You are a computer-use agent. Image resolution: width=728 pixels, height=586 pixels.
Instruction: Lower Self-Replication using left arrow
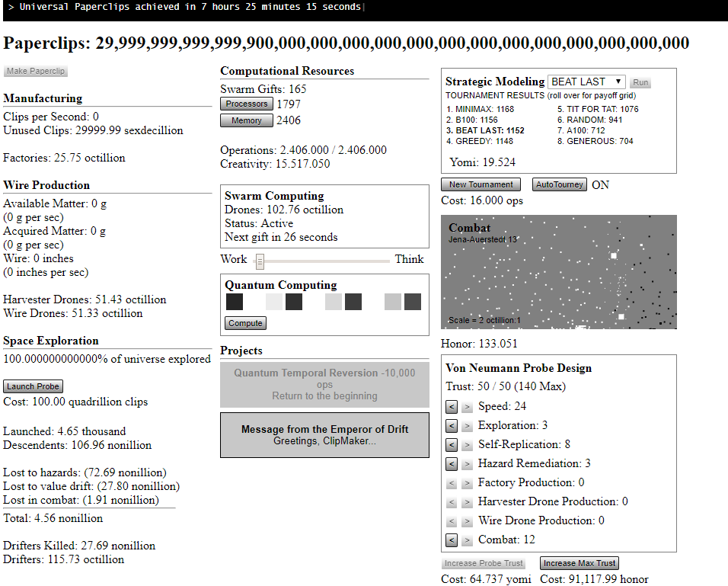pyautogui.click(x=452, y=445)
